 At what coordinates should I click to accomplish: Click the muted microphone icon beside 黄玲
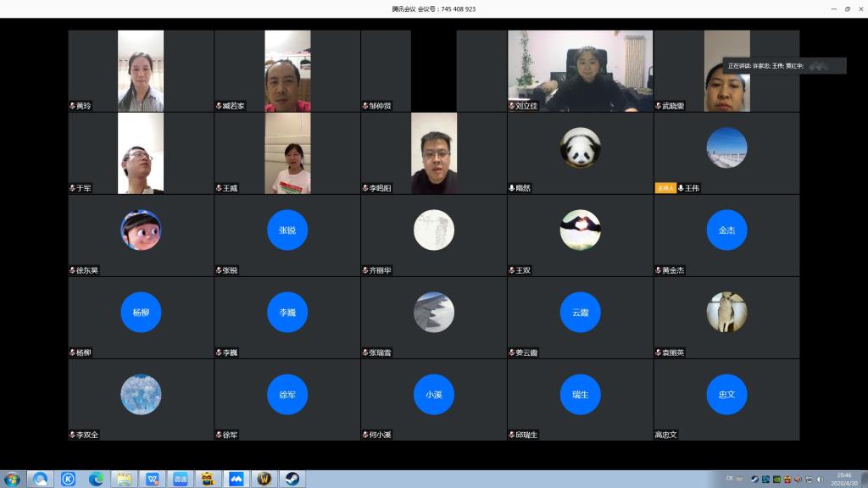point(72,106)
